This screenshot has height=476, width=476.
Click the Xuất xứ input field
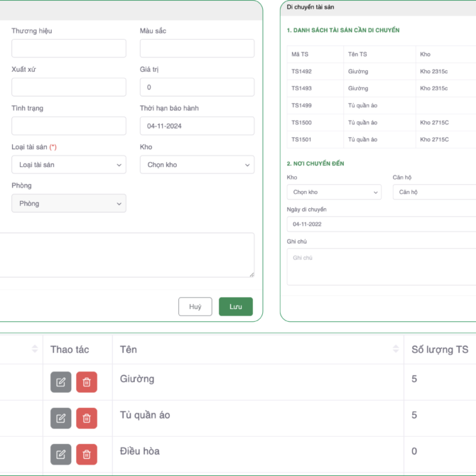(69, 87)
